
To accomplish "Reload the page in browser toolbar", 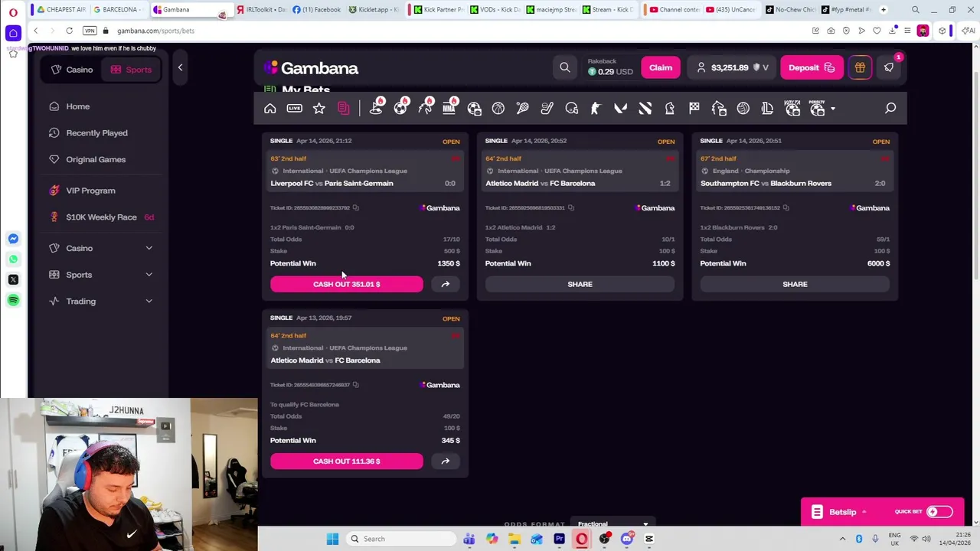I will tap(69, 31).
